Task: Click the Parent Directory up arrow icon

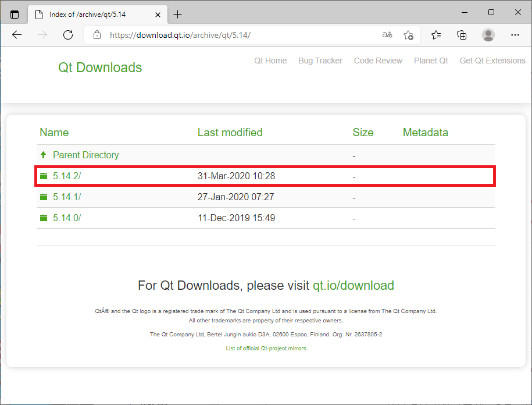Action: [44, 155]
